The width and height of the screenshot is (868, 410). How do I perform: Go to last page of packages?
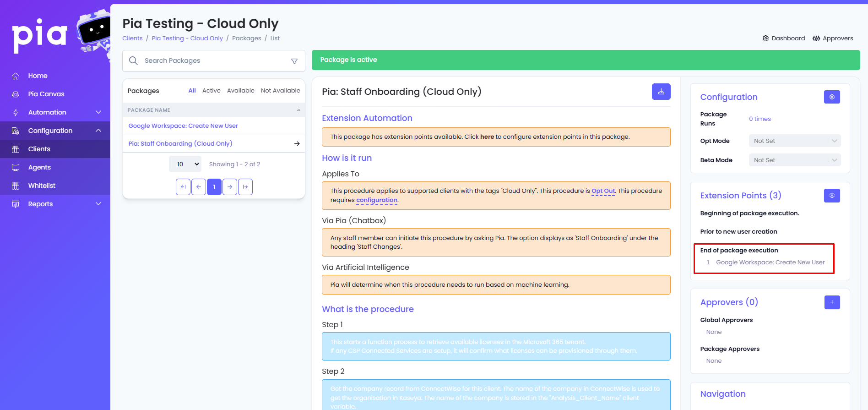click(x=245, y=187)
